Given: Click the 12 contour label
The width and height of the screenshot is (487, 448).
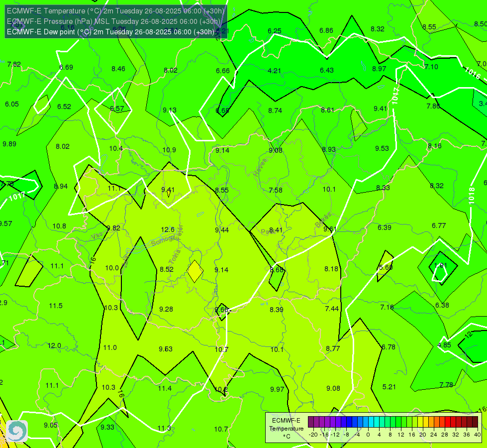Looking at the screenshot, I should (469, 334).
